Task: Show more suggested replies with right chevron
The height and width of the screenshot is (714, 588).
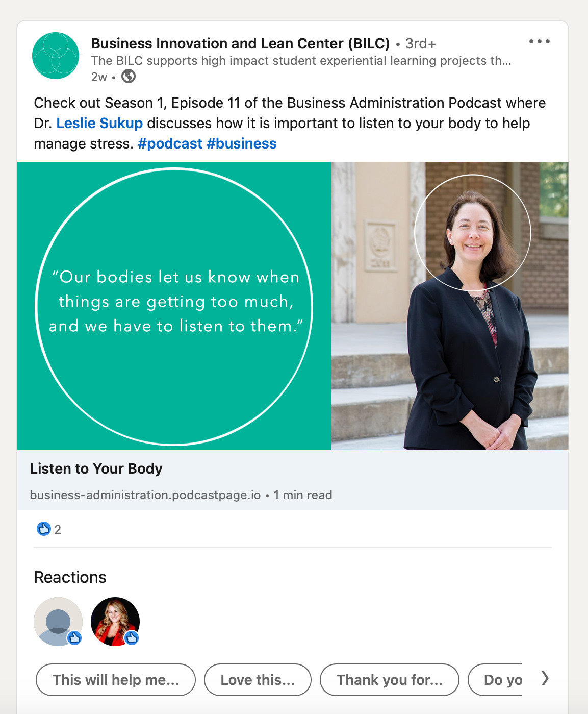Action: click(x=545, y=679)
